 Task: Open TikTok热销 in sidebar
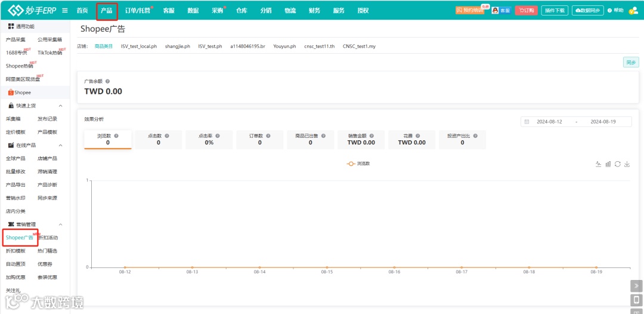(x=49, y=53)
